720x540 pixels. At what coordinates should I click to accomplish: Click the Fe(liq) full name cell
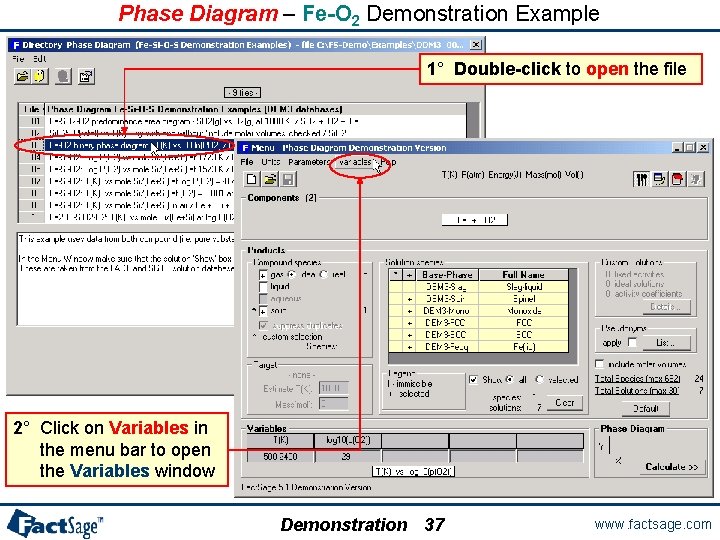click(x=523, y=347)
